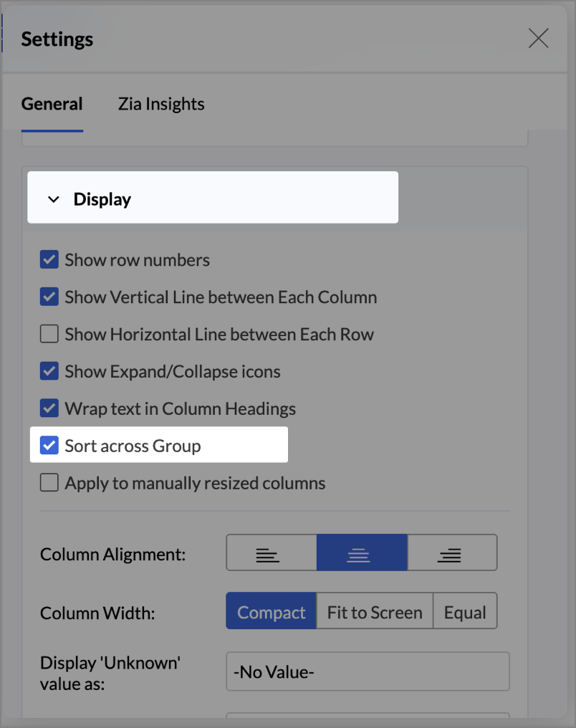This screenshot has height=728, width=576.
Task: Check Apply to manually resized columns
Action: [49, 483]
